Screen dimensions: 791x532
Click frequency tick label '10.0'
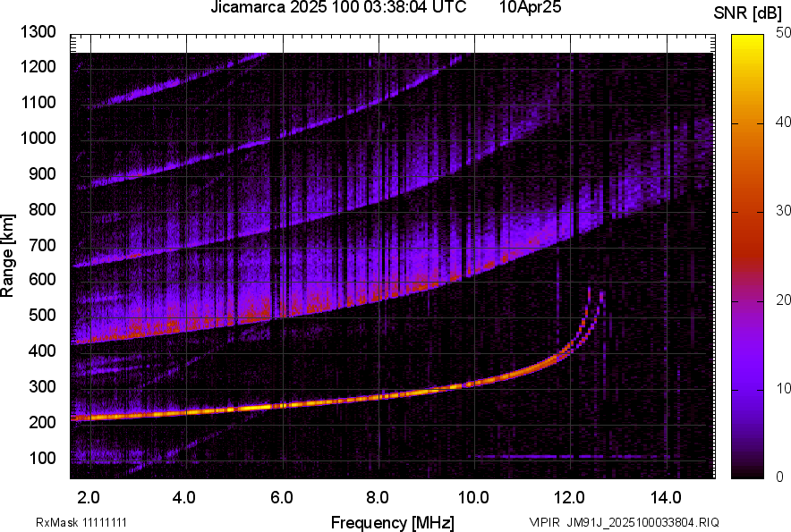pos(473,498)
